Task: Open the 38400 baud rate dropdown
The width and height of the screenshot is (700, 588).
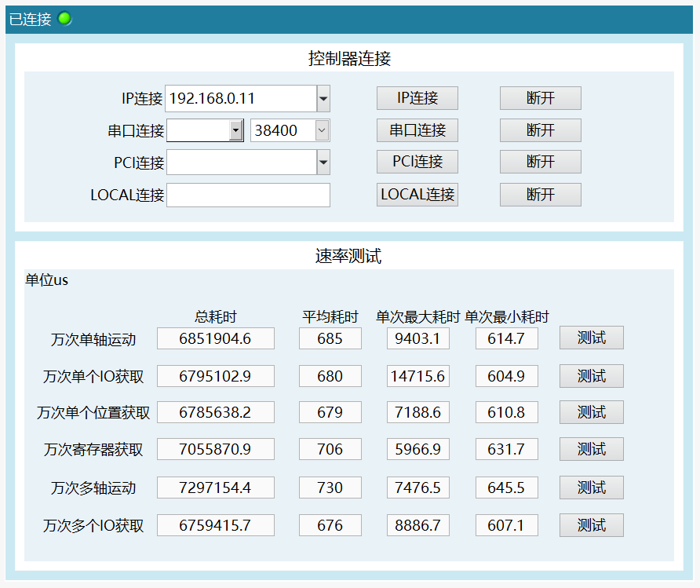Action: point(322,130)
